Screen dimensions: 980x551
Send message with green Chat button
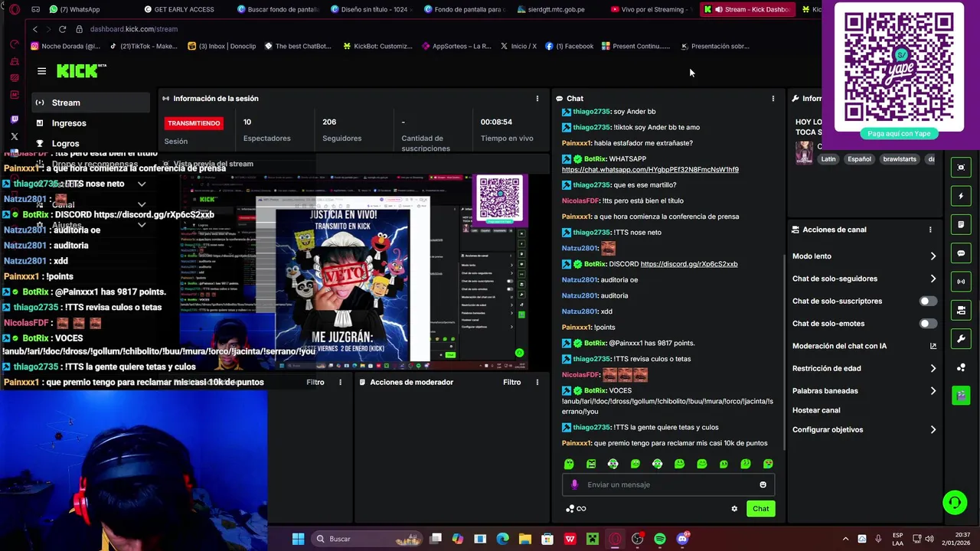(760, 509)
